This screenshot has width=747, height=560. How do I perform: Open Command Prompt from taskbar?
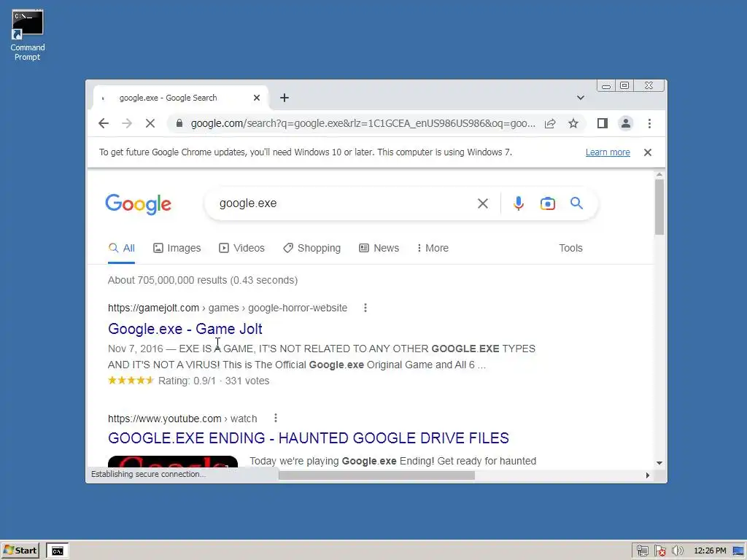(58, 551)
